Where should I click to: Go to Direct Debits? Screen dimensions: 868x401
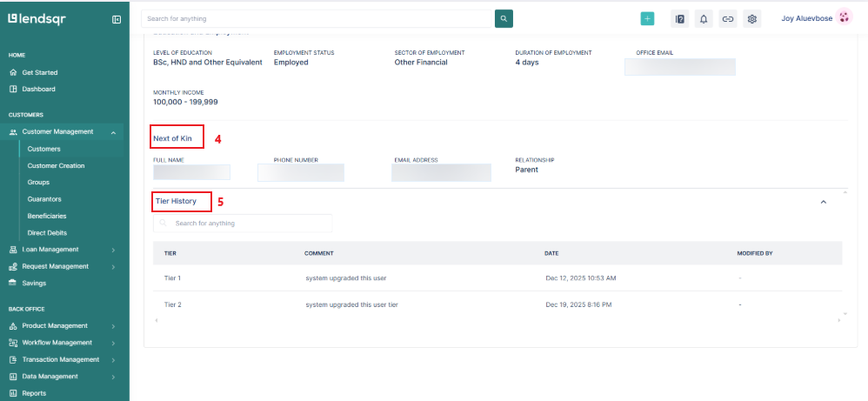(x=47, y=233)
